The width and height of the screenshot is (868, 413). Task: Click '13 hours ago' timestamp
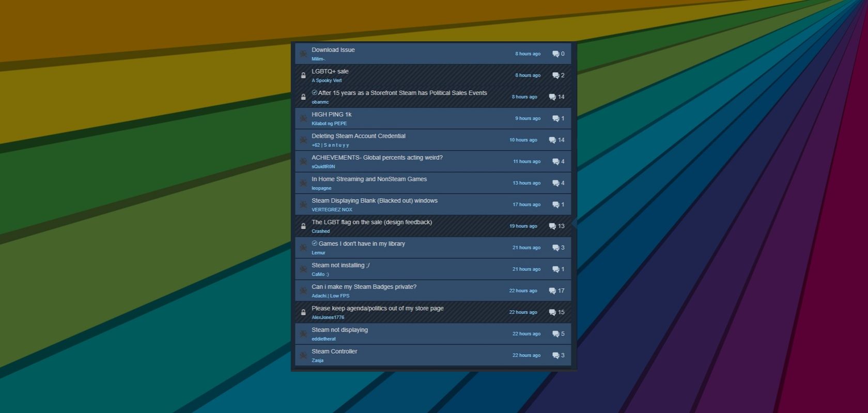pos(526,183)
